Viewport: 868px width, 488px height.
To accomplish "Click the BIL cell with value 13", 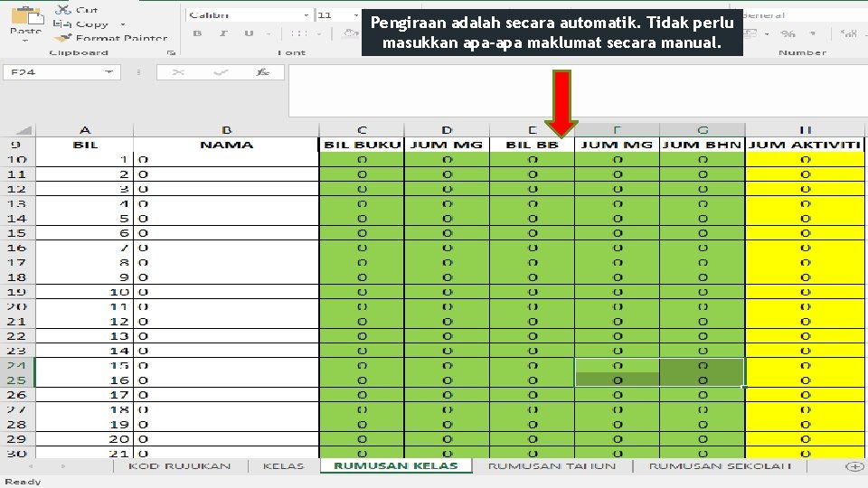I will pyautogui.click(x=85, y=336).
